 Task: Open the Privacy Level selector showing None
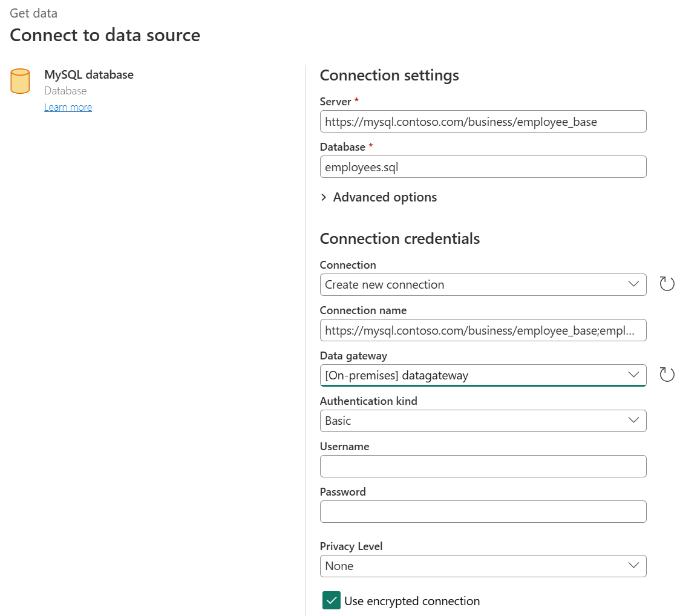483,566
